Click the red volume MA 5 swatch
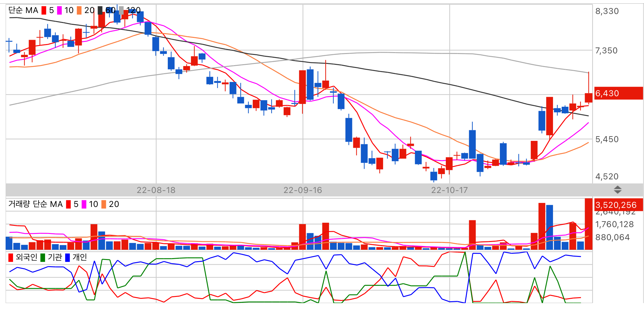 click(68, 204)
